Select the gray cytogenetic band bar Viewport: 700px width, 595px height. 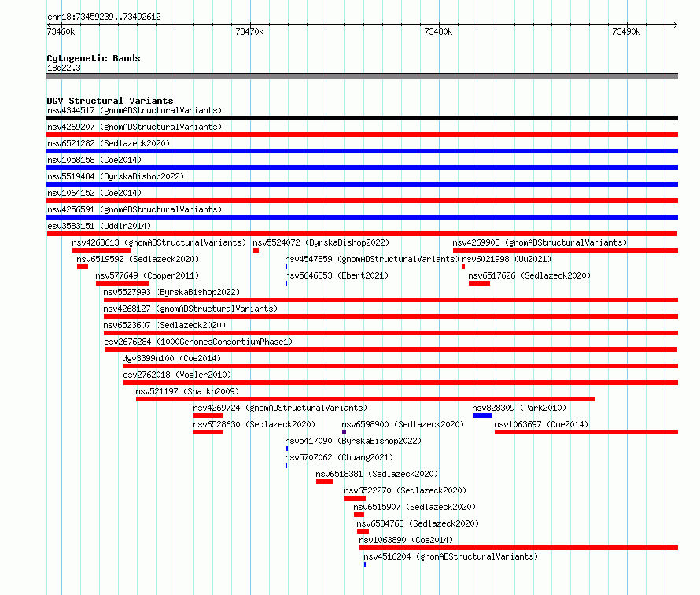(362, 76)
